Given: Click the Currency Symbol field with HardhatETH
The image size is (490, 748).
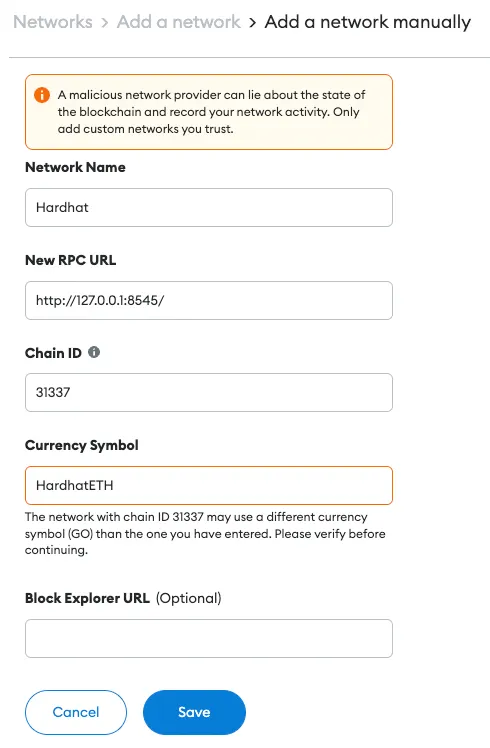Looking at the screenshot, I should click(209, 486).
